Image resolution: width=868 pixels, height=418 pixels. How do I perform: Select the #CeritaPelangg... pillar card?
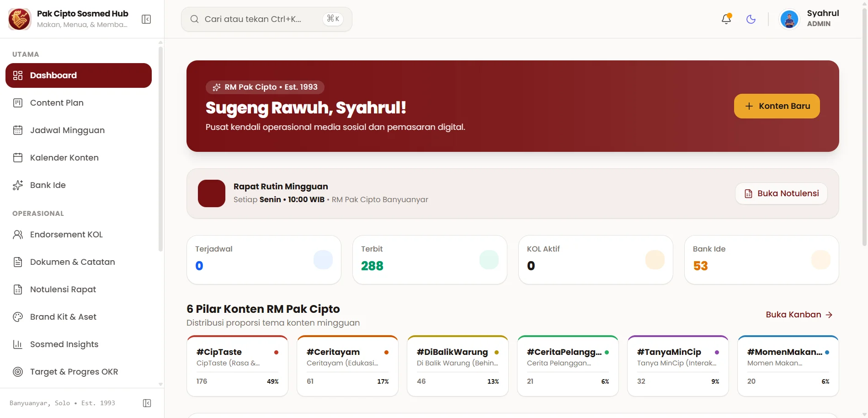point(568,366)
